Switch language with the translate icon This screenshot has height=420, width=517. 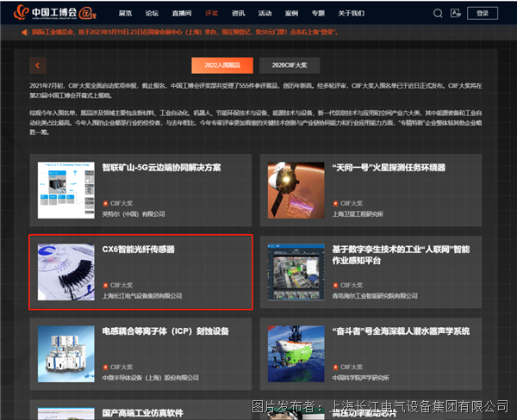click(x=455, y=14)
